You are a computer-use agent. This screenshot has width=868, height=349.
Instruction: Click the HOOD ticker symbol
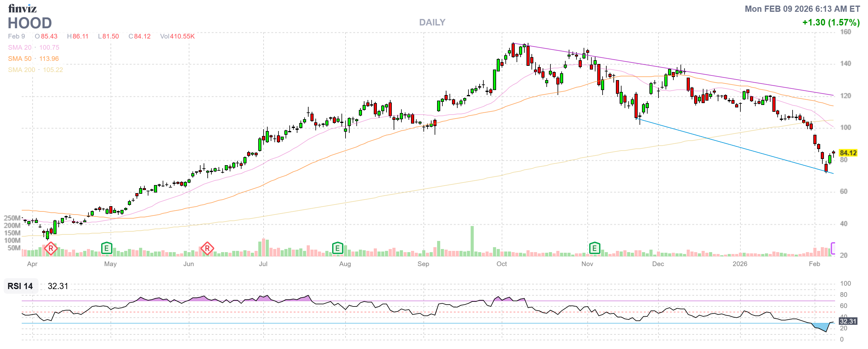[x=30, y=23]
